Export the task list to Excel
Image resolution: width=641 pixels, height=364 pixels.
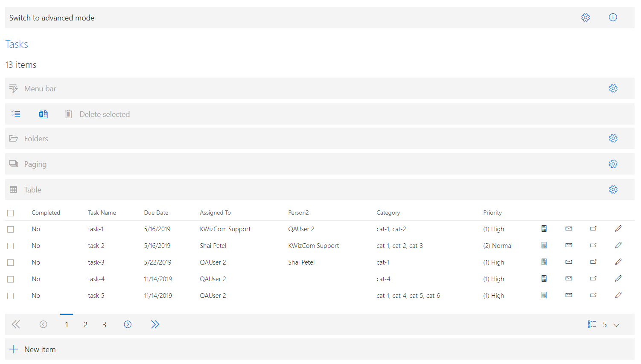click(43, 114)
